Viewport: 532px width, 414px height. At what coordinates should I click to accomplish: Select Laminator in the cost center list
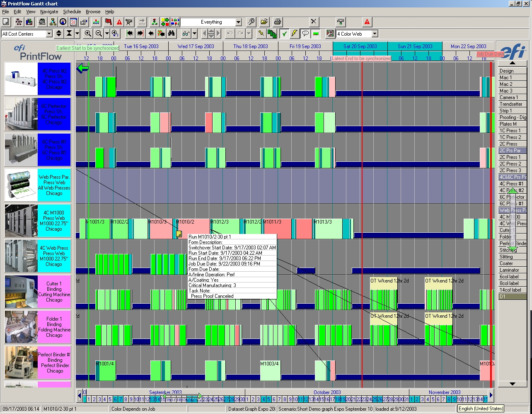point(509,270)
